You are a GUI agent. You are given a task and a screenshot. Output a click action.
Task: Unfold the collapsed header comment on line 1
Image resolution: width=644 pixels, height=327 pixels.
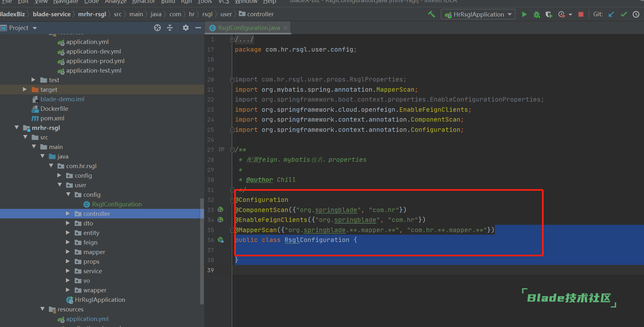tap(232, 40)
